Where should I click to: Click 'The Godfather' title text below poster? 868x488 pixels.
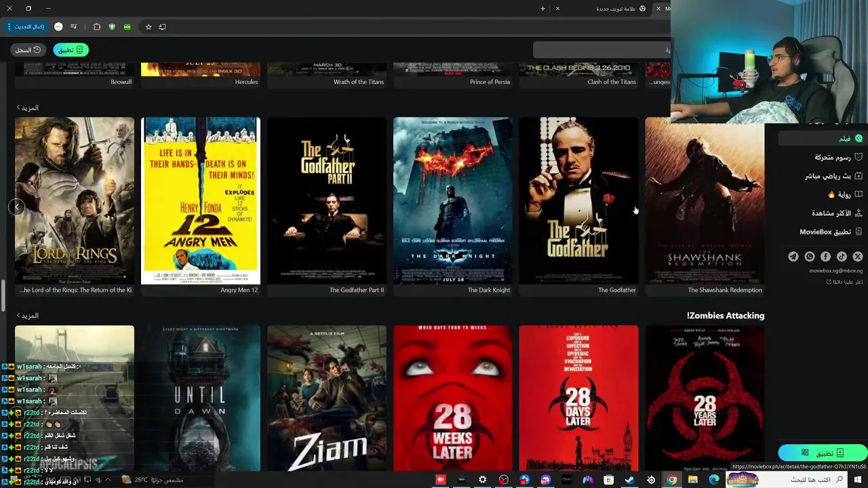click(x=617, y=290)
